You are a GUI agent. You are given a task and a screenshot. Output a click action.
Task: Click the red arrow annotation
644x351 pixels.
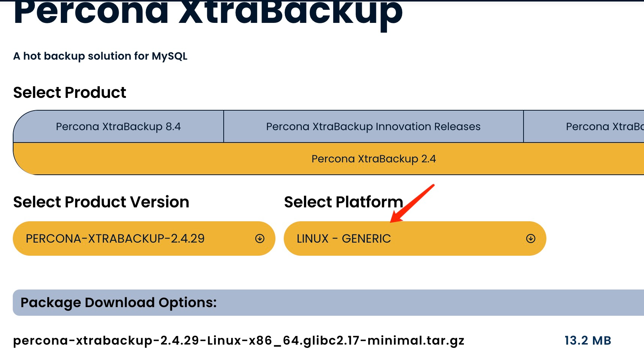coord(412,203)
